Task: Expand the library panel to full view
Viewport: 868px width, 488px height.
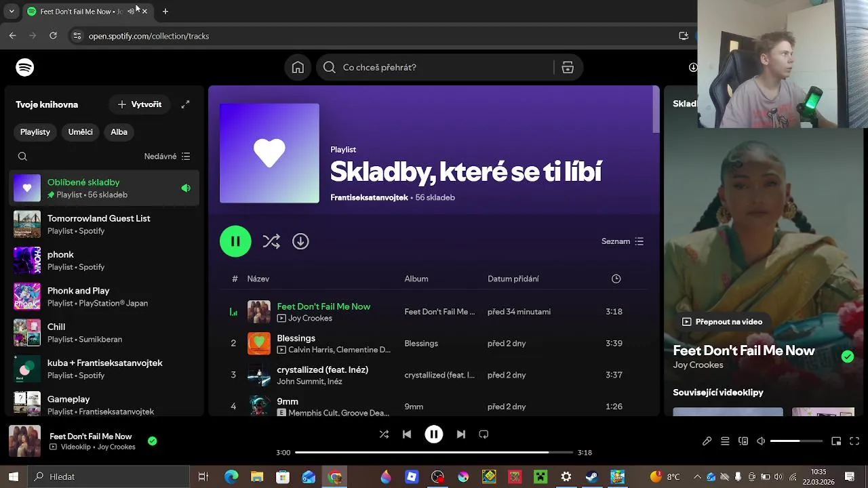Action: click(x=185, y=104)
